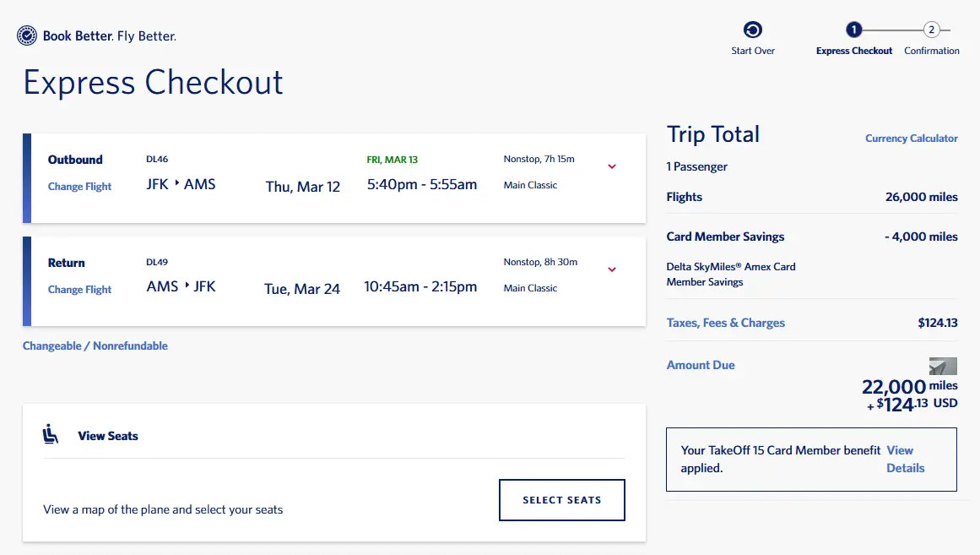Click the Start Over circular arrow icon
The width and height of the screenshot is (980, 555).
click(753, 30)
